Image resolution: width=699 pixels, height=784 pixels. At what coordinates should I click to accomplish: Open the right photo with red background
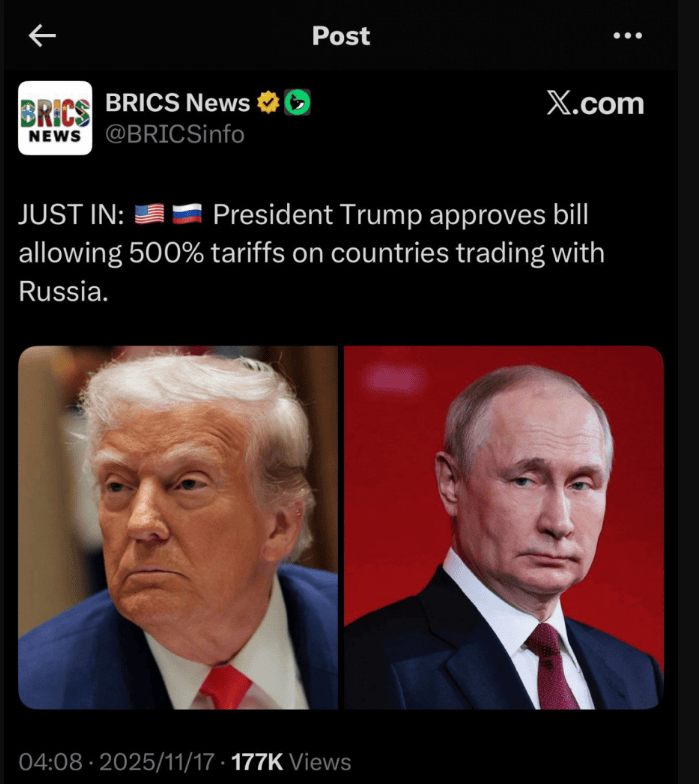(504, 528)
